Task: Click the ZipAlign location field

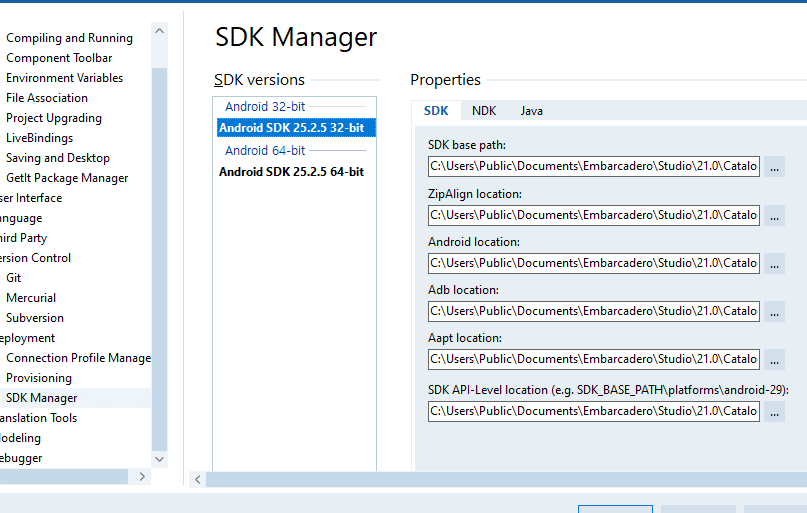Action: point(594,215)
